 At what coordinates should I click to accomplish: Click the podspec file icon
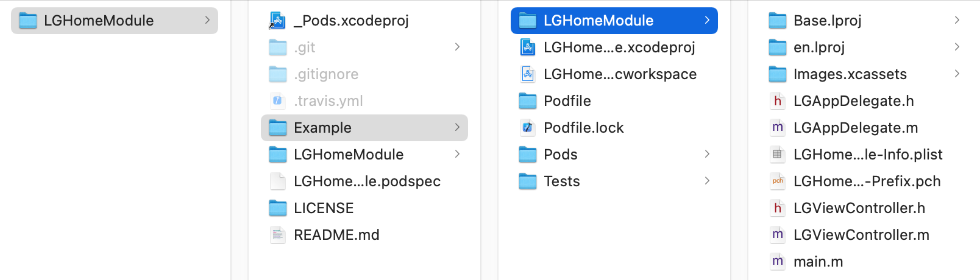278,181
